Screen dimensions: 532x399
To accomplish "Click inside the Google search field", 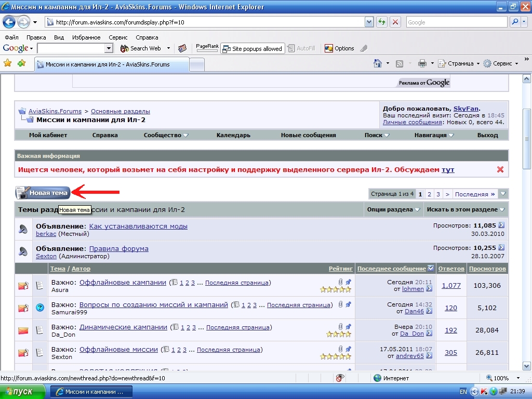I will pos(457,22).
